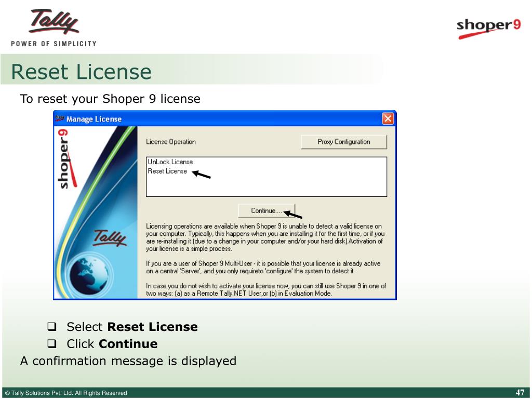Click 'A confirmation message is displayed' text
The height and width of the screenshot is (399, 532).
(128, 361)
